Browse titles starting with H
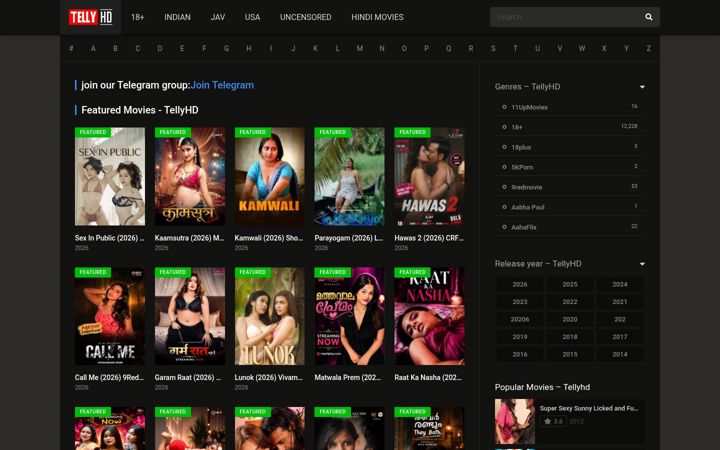The width and height of the screenshot is (720, 450). click(x=248, y=48)
